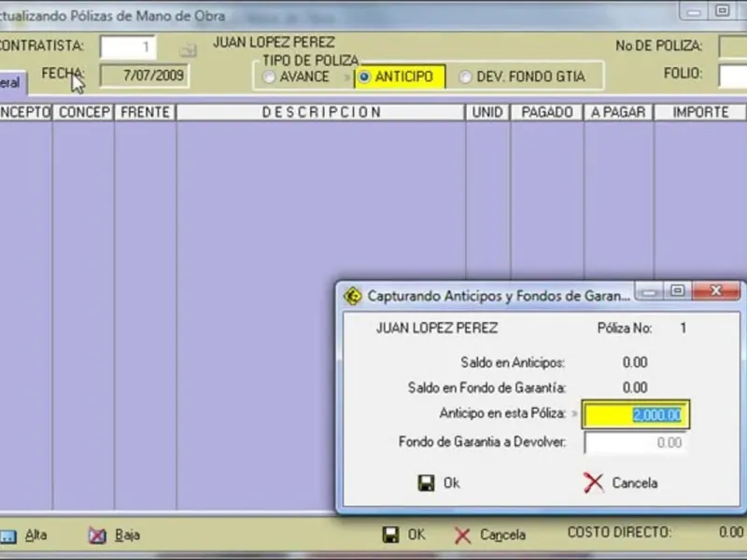Open the partially visible 'eral' tab

pyautogui.click(x=13, y=83)
